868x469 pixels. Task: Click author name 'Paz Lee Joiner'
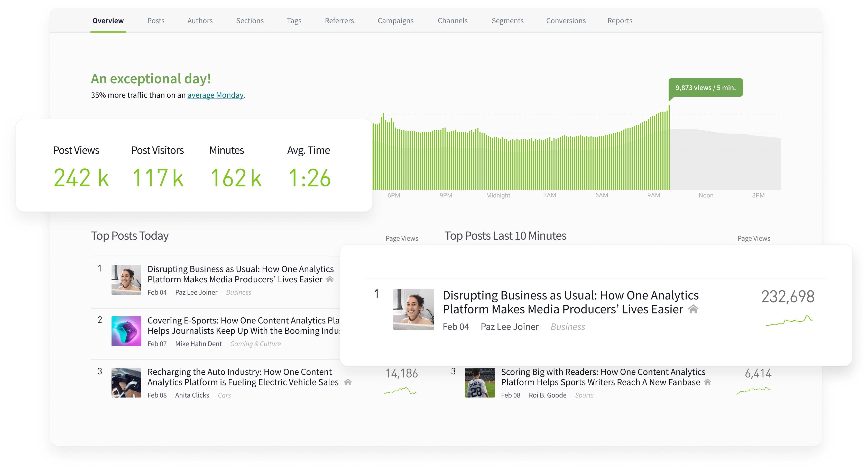click(197, 292)
